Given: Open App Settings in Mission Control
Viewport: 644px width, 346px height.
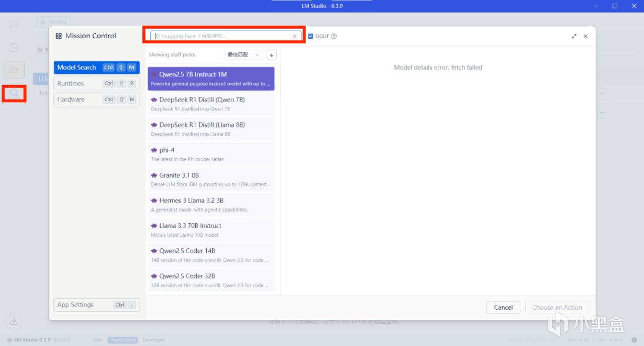Looking at the screenshot, I should 97,305.
